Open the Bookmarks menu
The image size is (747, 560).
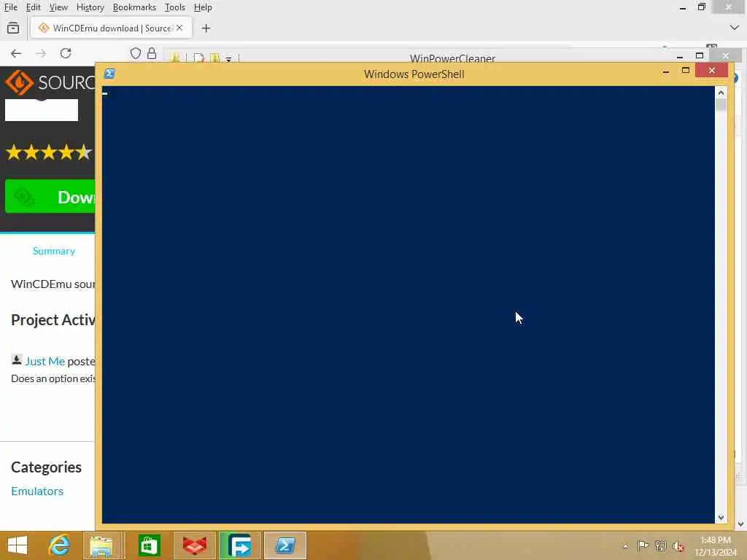134,7
